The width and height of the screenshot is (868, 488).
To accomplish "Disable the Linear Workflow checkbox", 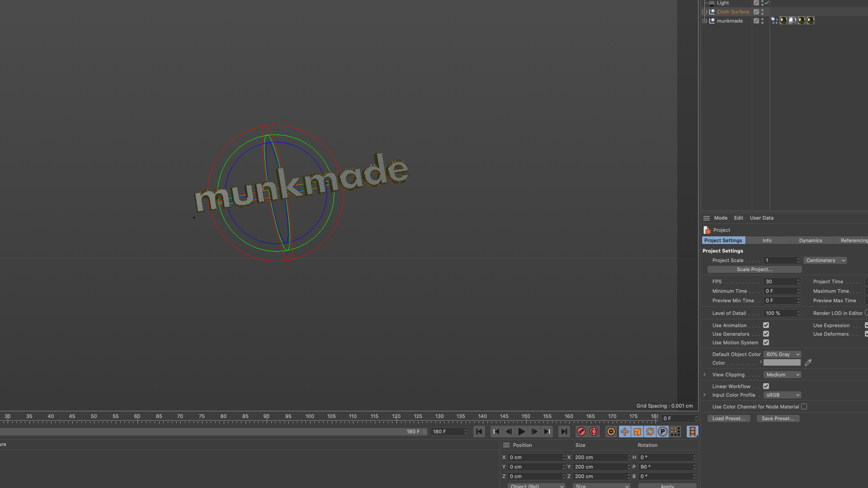I will 766,386.
